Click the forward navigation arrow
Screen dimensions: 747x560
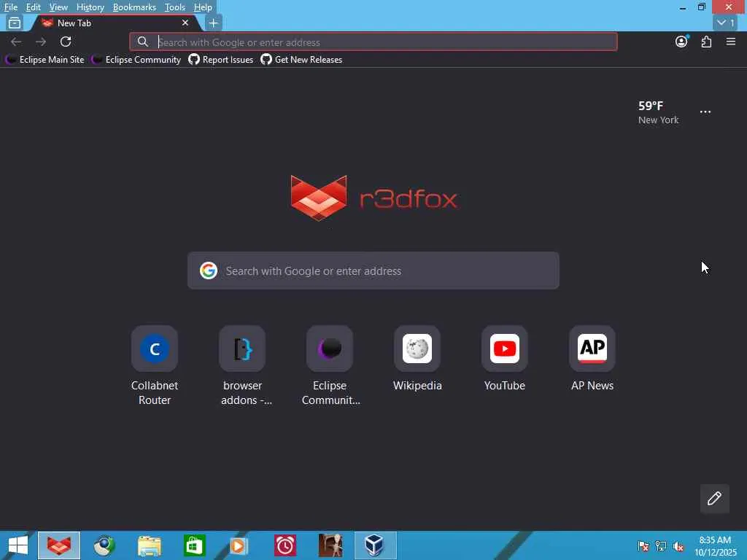pos(41,42)
